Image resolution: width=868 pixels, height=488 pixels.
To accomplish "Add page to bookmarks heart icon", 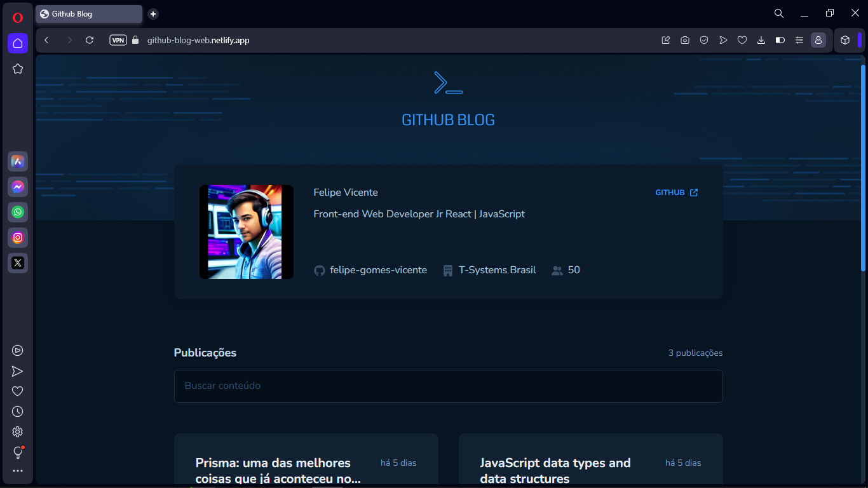I will (x=742, y=40).
